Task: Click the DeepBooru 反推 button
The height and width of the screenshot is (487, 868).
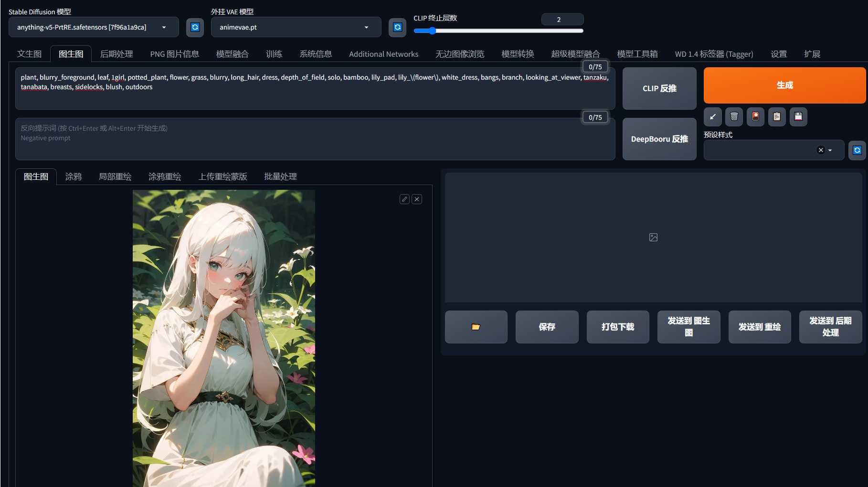Action: (x=659, y=139)
